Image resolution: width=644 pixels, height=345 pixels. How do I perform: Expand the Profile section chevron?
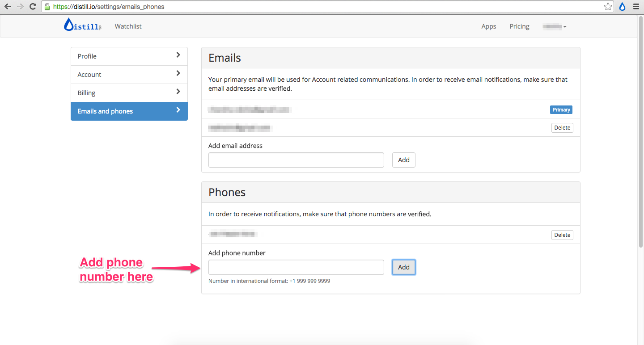(178, 56)
